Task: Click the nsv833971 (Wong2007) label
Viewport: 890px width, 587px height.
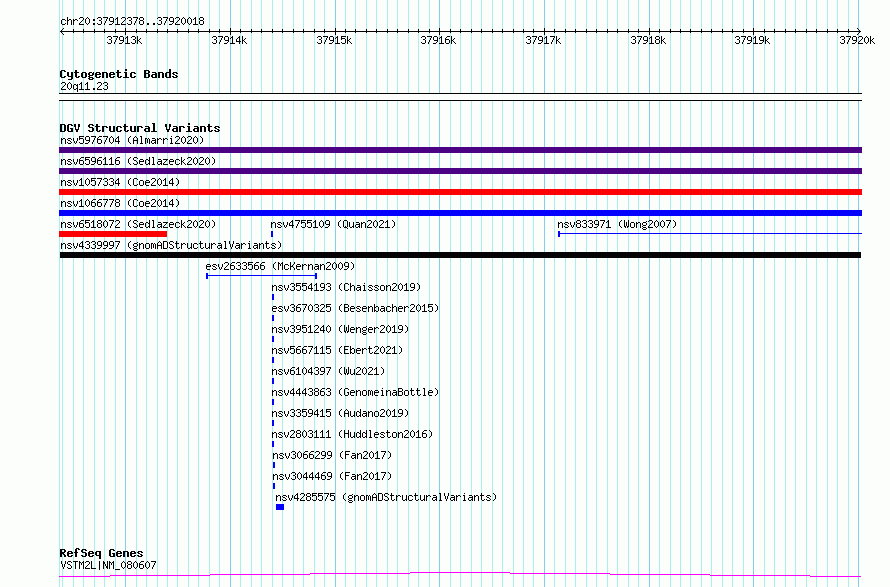Action: point(617,224)
